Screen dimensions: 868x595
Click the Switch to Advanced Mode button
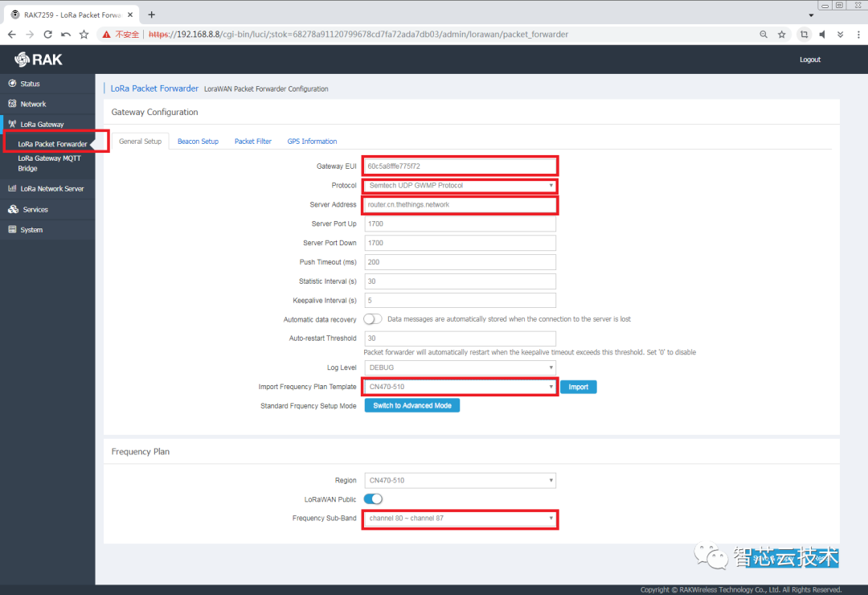(411, 405)
